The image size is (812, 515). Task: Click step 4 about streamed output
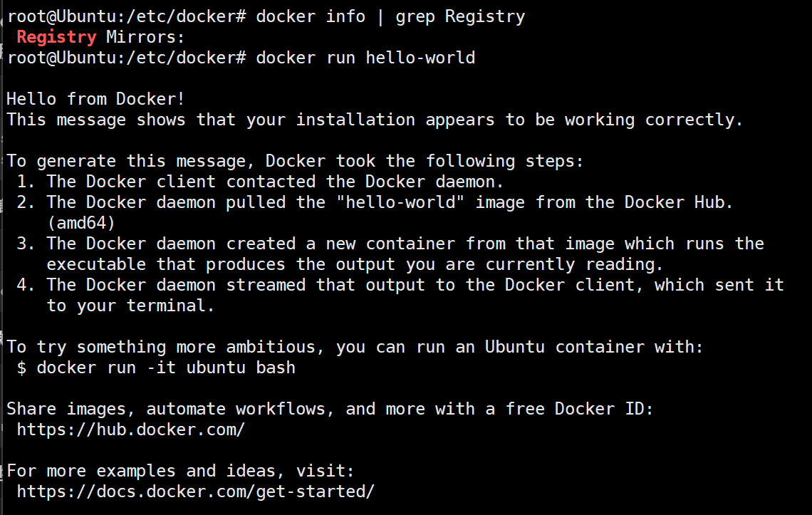[x=400, y=285]
